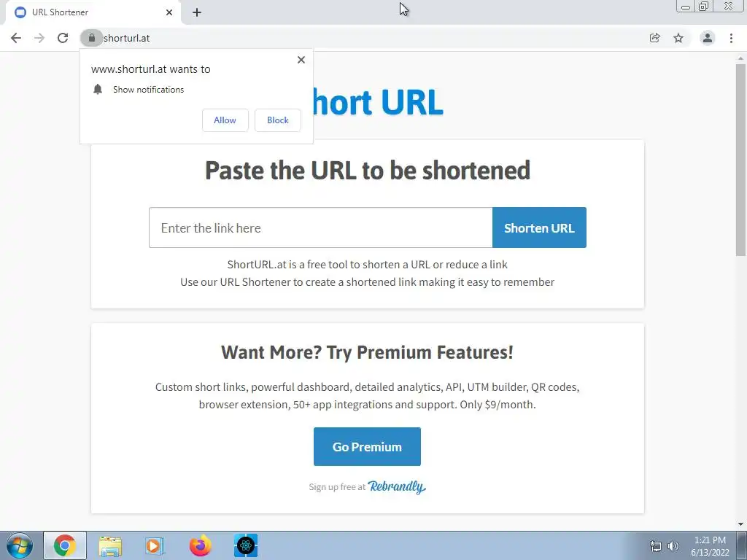Screen dimensions: 747x560
Task: Focus the 'Enter the link here' field
Action: coord(321,227)
